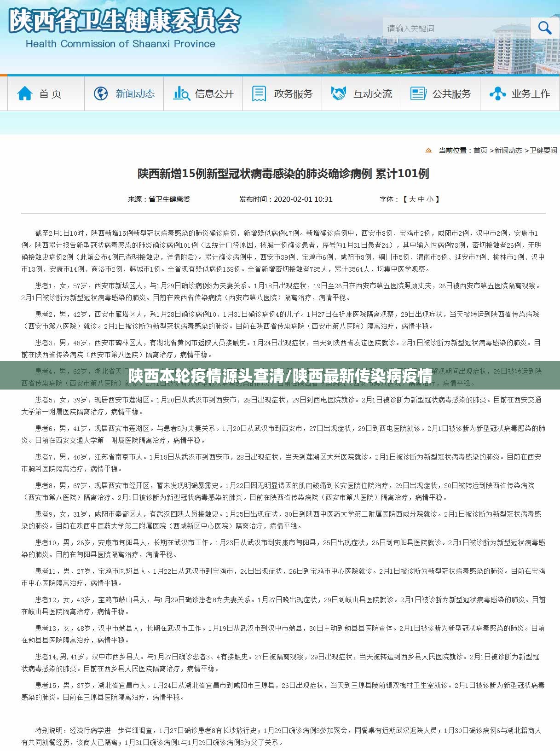Click the article title 陕西新增15例

[283, 174]
